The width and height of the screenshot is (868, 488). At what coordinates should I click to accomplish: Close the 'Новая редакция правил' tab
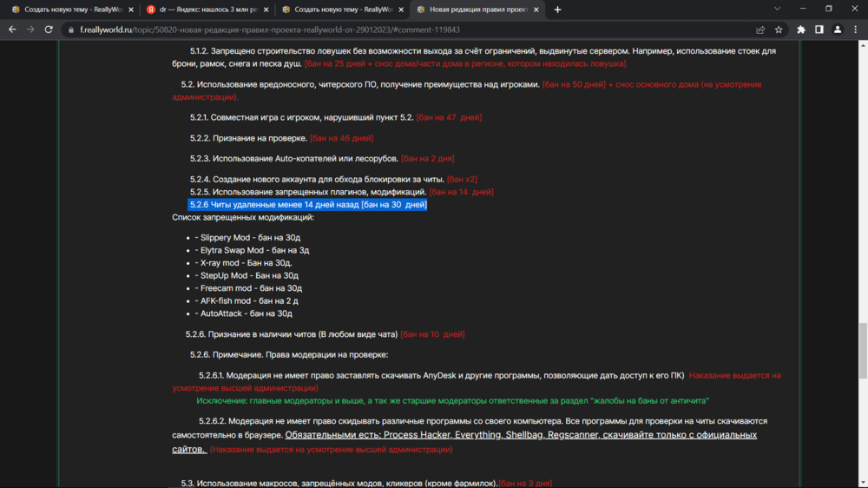click(x=536, y=10)
